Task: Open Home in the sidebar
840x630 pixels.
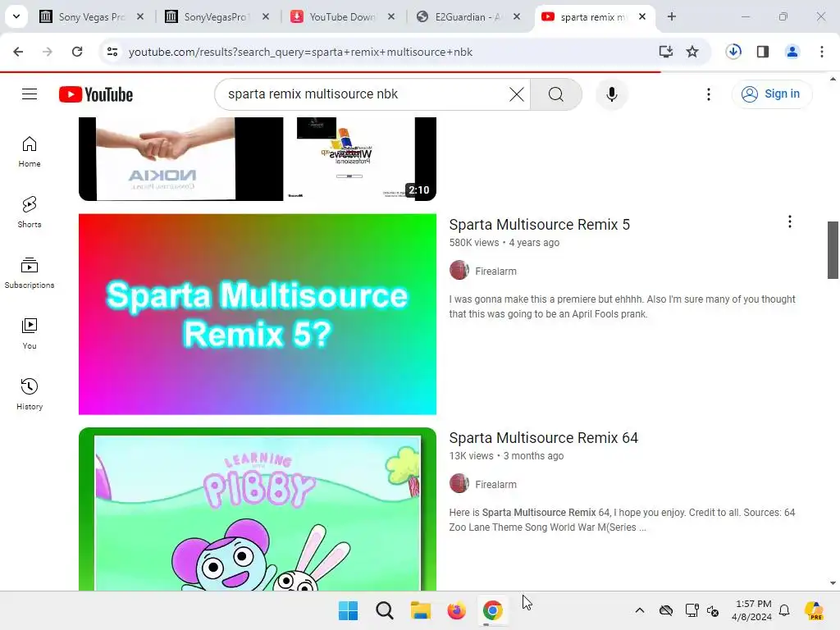Action: coord(30,152)
